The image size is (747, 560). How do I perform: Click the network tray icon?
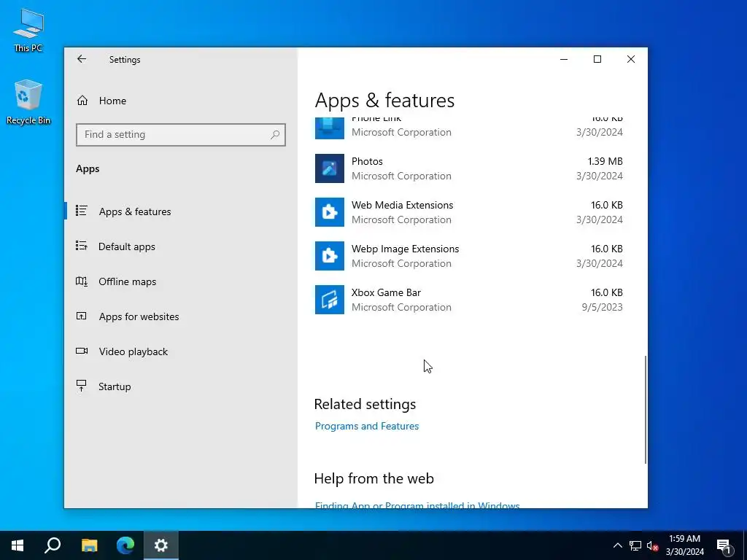pos(635,545)
